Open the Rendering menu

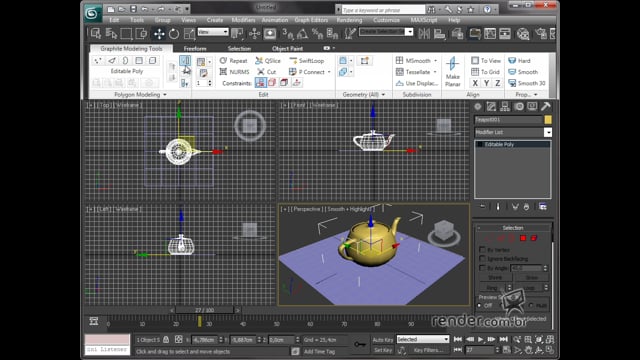pos(349,20)
